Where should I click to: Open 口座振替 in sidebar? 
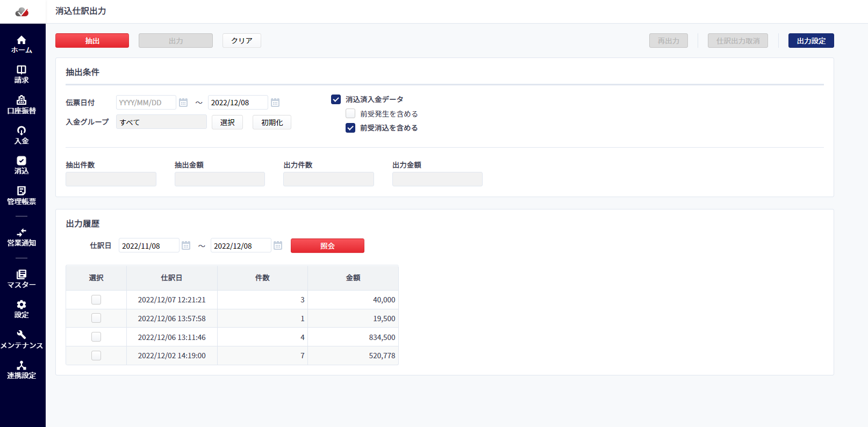coord(21,105)
